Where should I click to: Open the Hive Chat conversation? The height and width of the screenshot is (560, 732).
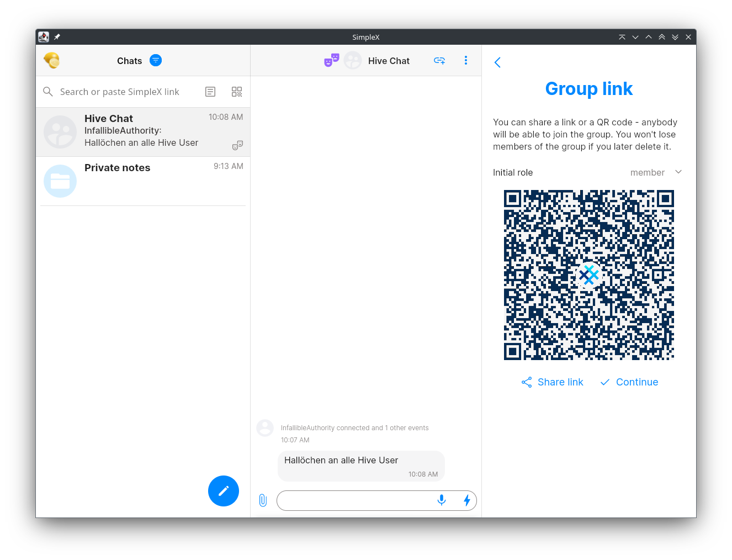[x=143, y=132]
